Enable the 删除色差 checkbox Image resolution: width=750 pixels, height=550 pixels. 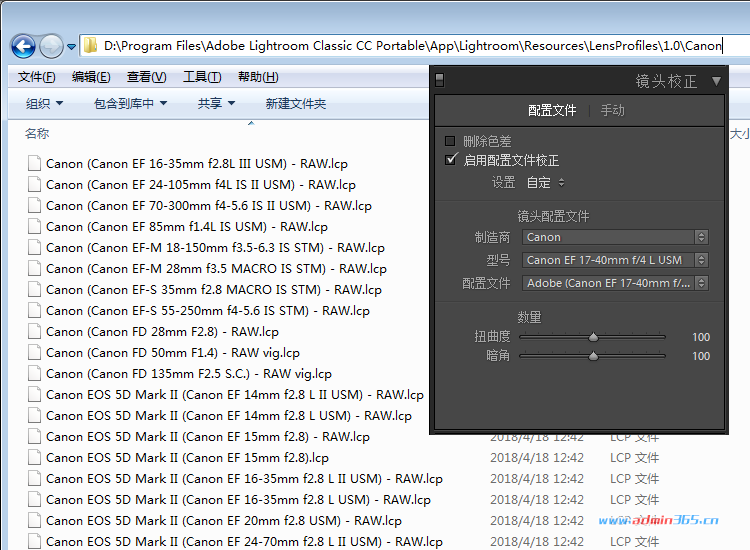[450, 141]
